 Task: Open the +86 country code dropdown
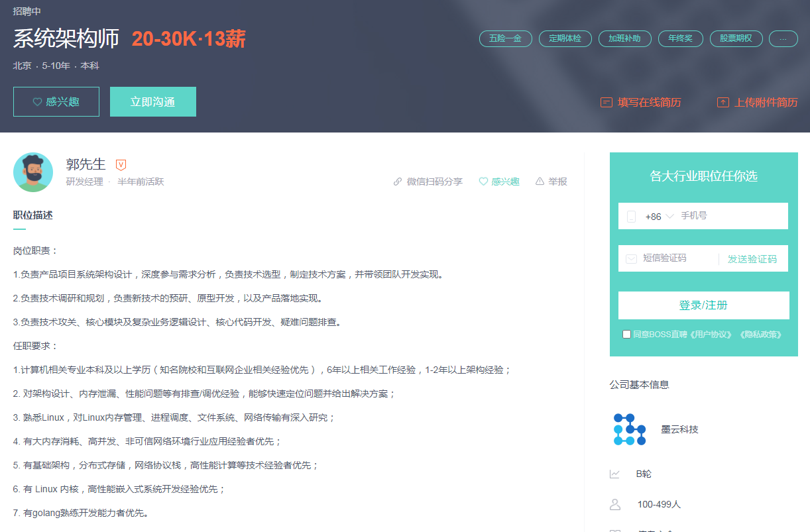(659, 217)
